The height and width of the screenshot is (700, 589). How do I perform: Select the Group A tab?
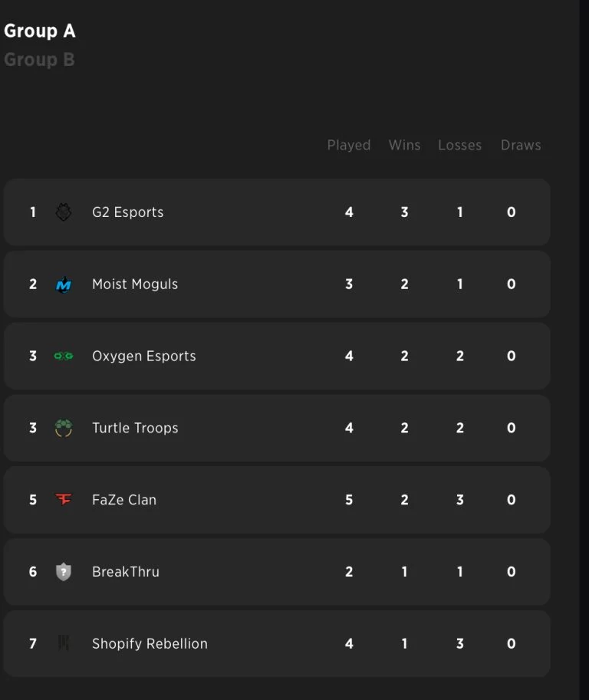[x=40, y=31]
